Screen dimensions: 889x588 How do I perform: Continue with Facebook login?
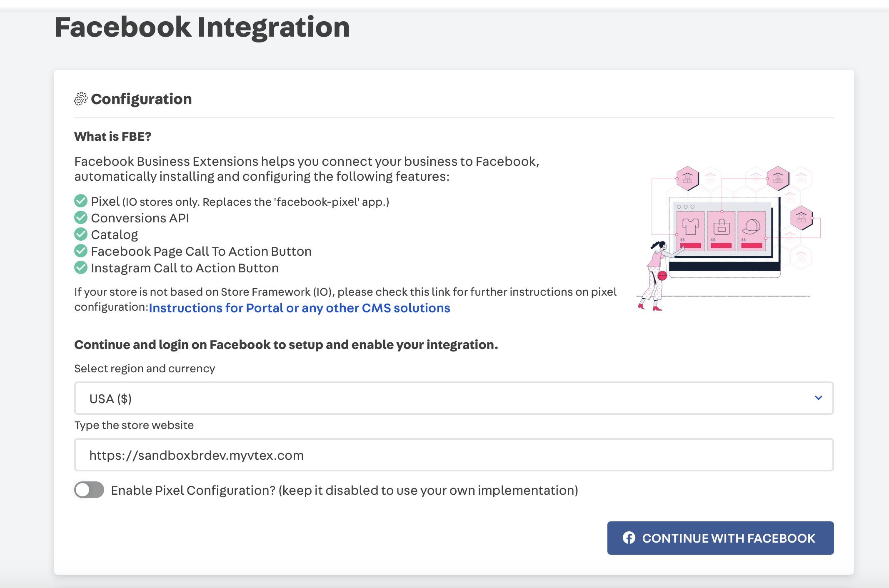click(720, 538)
